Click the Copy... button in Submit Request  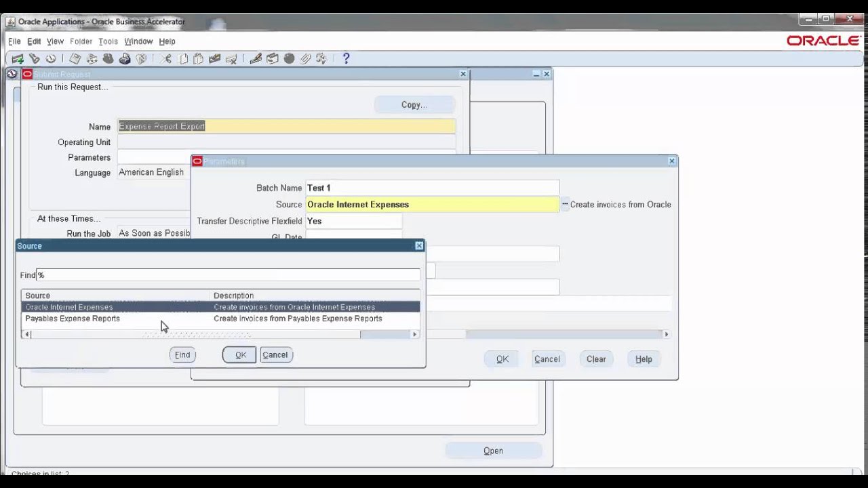pyautogui.click(x=414, y=104)
